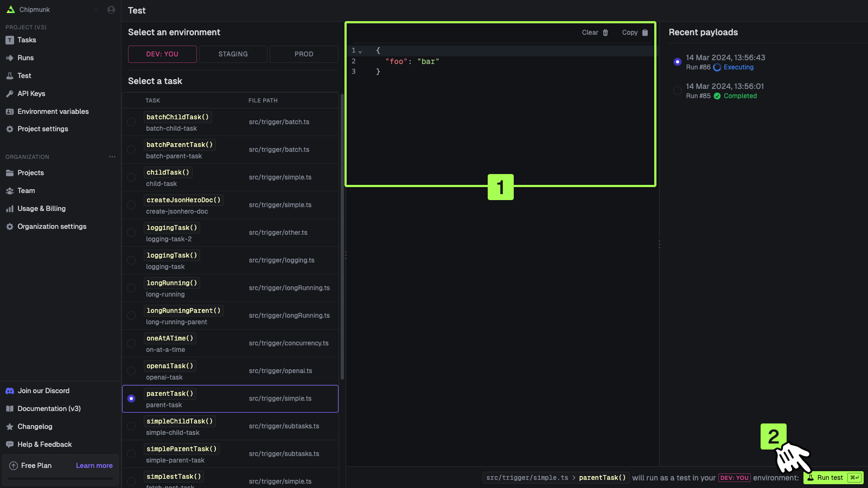Image resolution: width=868 pixels, height=488 pixels.
Task: Click the editor and payloads panel resize handle
Action: [659, 244]
